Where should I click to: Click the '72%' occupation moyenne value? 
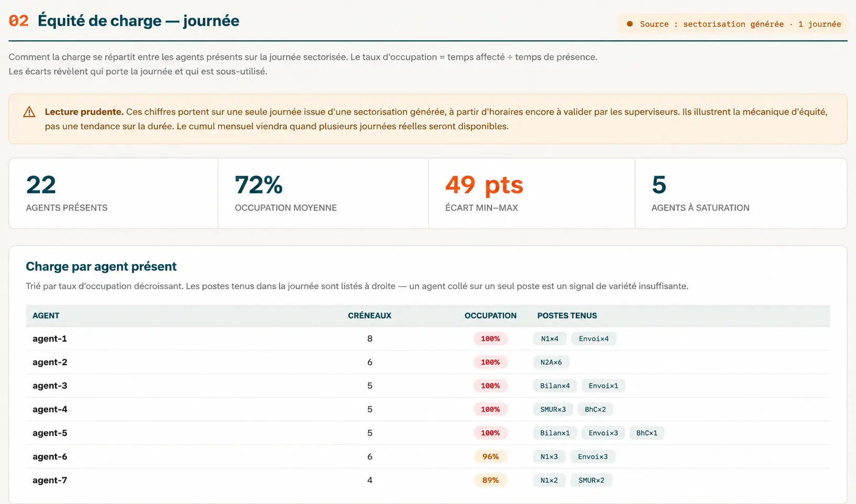(259, 185)
